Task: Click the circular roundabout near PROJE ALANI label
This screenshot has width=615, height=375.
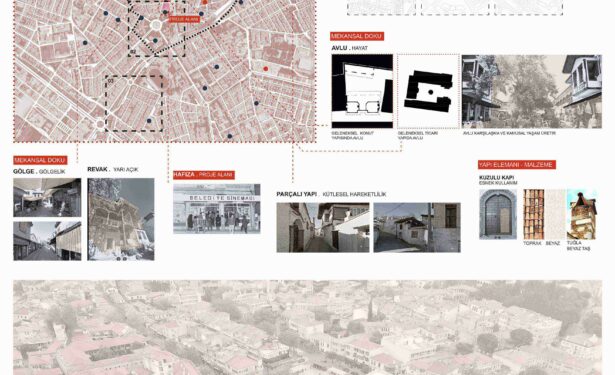Action: pos(156,25)
